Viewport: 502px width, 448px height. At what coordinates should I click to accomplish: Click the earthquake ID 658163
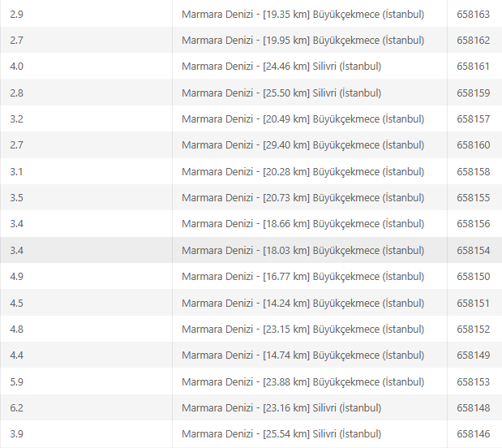473,15
